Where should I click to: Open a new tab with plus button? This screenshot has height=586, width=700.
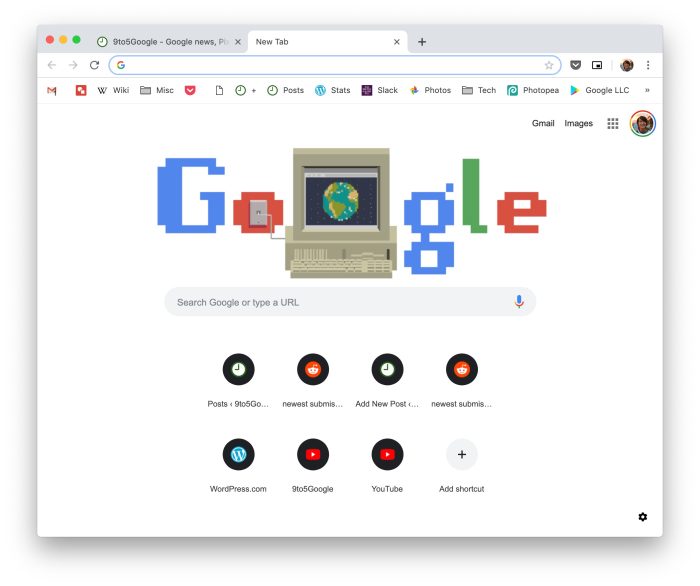click(x=421, y=42)
